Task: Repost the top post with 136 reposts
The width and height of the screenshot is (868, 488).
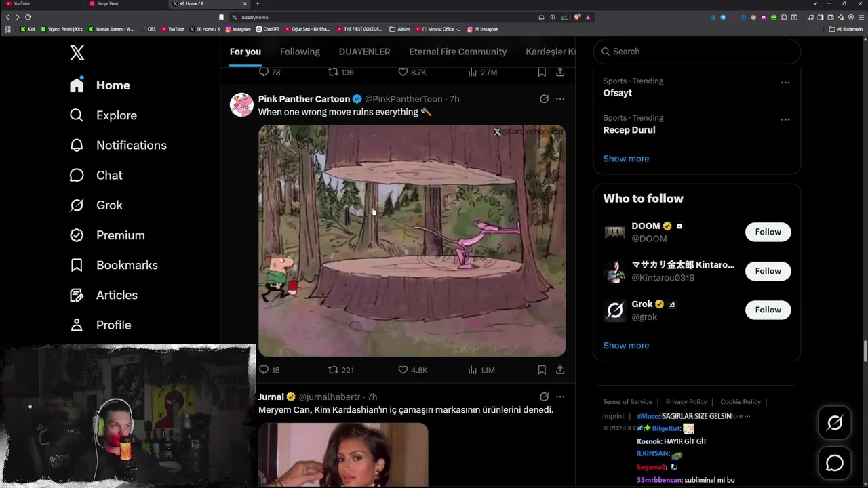Action: [x=340, y=72]
